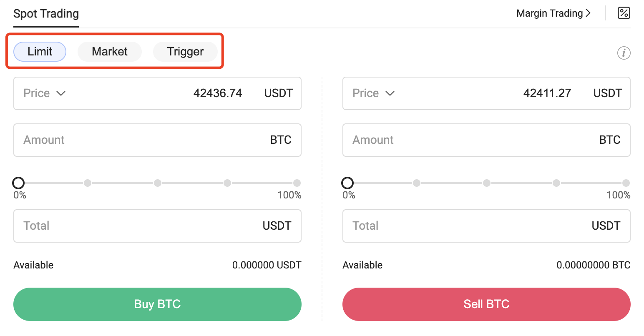Viewport: 644px width, 336px height.
Task: Choose the Trigger order type
Action: [x=185, y=52]
